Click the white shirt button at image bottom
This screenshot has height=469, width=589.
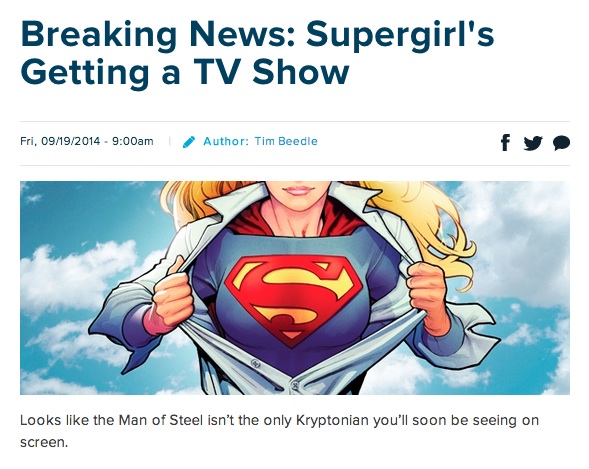click(x=294, y=386)
